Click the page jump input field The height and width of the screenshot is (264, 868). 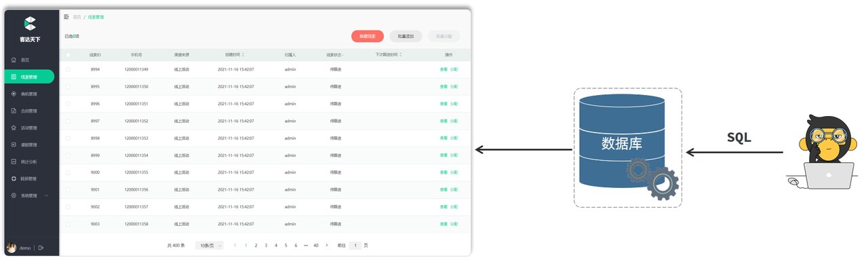(355, 245)
